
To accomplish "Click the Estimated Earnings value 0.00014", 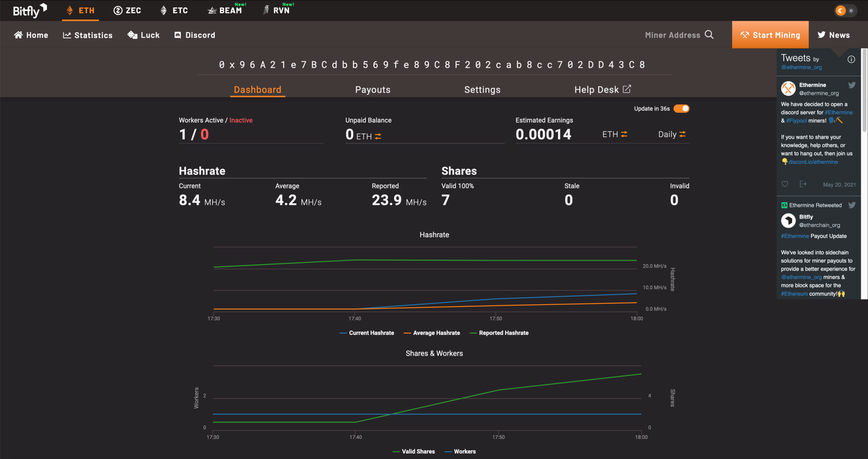I will 544,134.
